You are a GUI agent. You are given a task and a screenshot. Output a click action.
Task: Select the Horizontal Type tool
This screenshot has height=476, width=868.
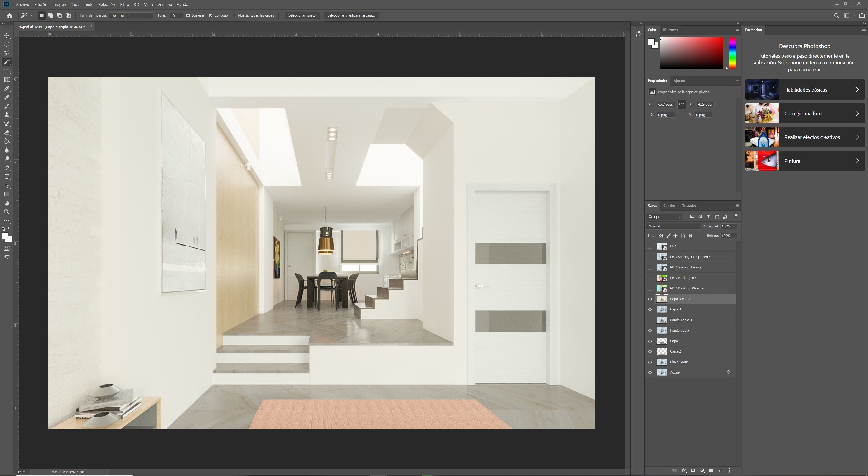tap(7, 177)
